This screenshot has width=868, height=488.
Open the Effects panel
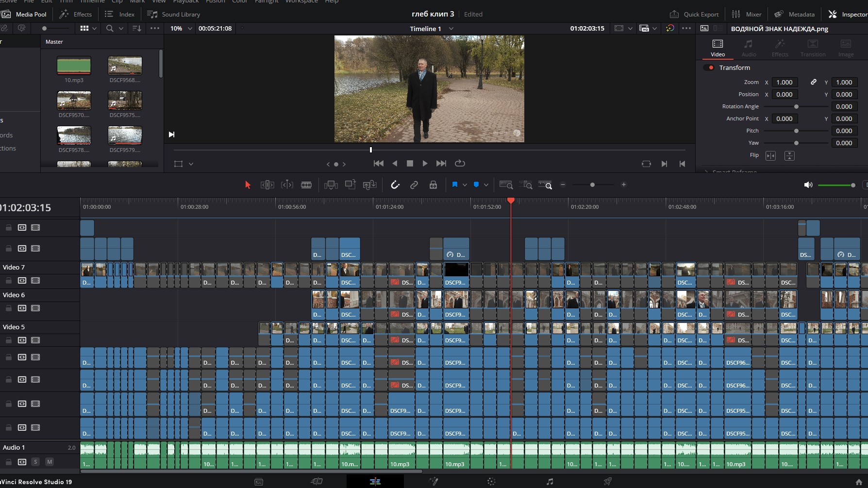[76, 14]
